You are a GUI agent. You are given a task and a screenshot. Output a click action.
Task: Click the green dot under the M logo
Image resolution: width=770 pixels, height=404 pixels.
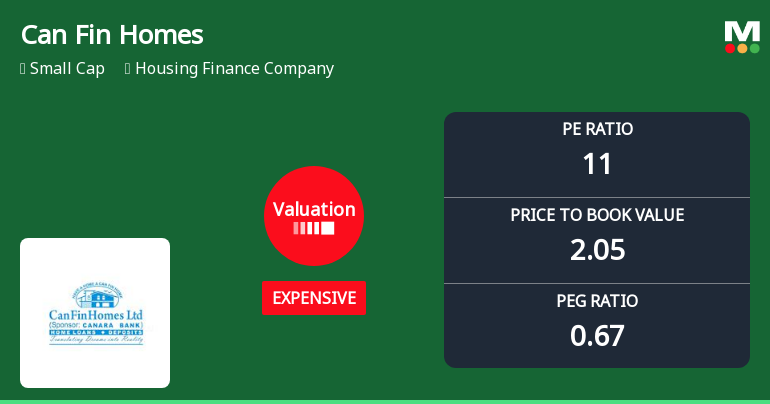pyautogui.click(x=754, y=48)
